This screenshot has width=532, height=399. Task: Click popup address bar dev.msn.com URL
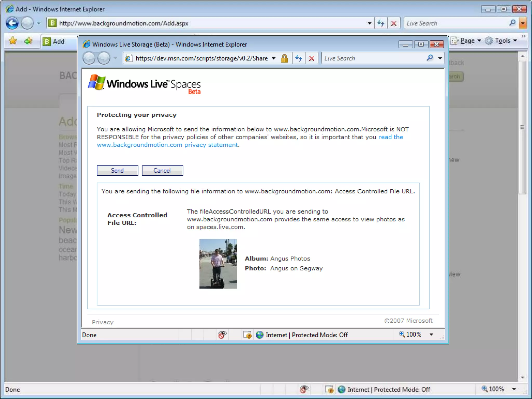click(x=202, y=58)
